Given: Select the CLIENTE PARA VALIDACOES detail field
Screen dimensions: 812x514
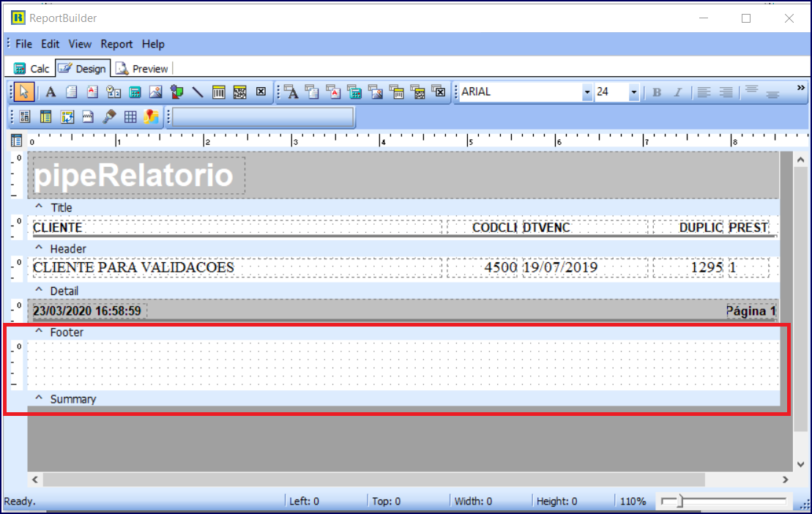Looking at the screenshot, I should tap(237, 267).
